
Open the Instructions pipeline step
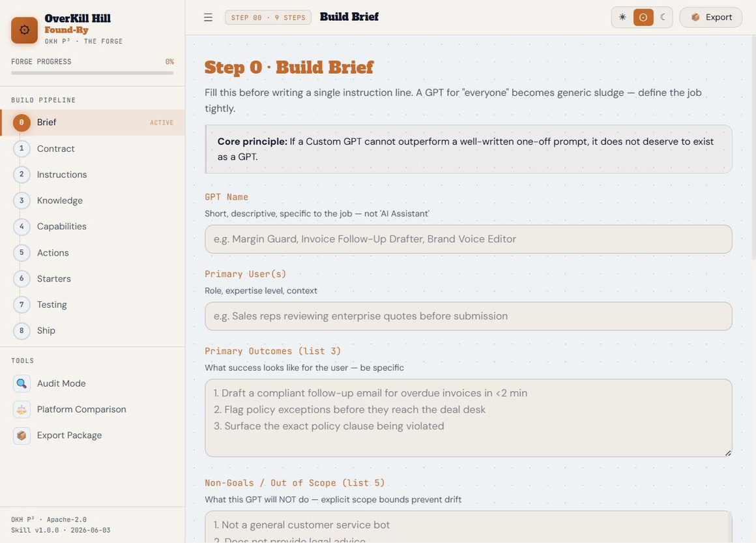point(93,175)
